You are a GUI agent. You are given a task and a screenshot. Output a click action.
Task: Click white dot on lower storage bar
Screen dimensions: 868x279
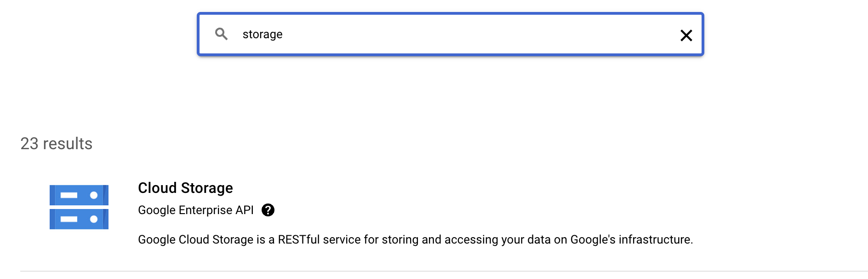[x=94, y=219]
